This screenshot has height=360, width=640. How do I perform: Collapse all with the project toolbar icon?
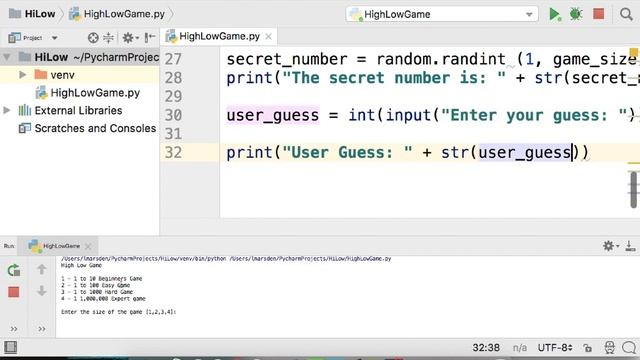point(109,38)
